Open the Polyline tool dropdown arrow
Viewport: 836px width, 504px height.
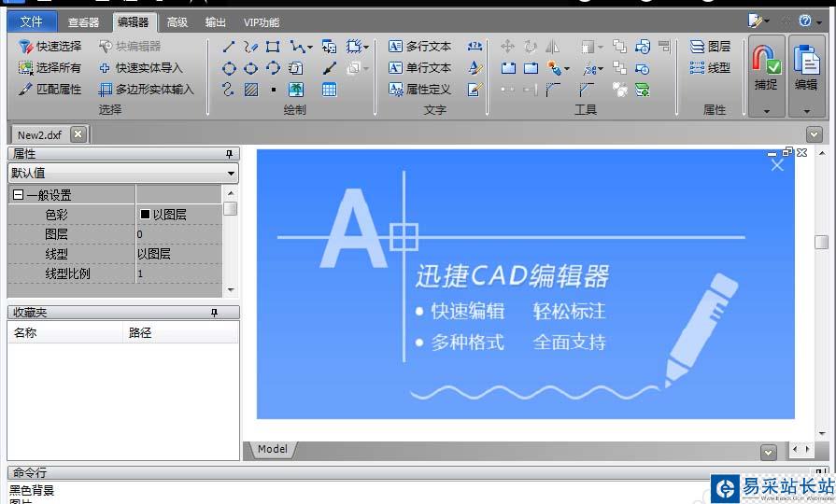click(x=310, y=48)
